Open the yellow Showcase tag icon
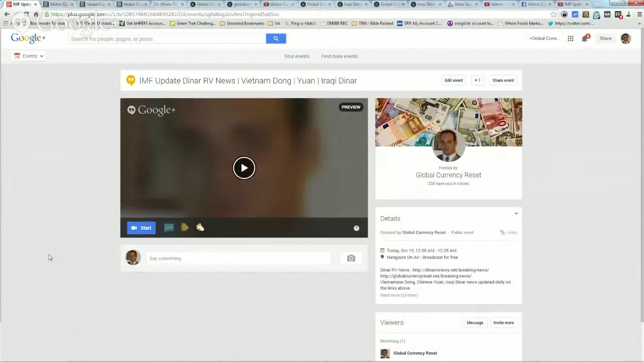This screenshot has height=362, width=644. (x=185, y=228)
